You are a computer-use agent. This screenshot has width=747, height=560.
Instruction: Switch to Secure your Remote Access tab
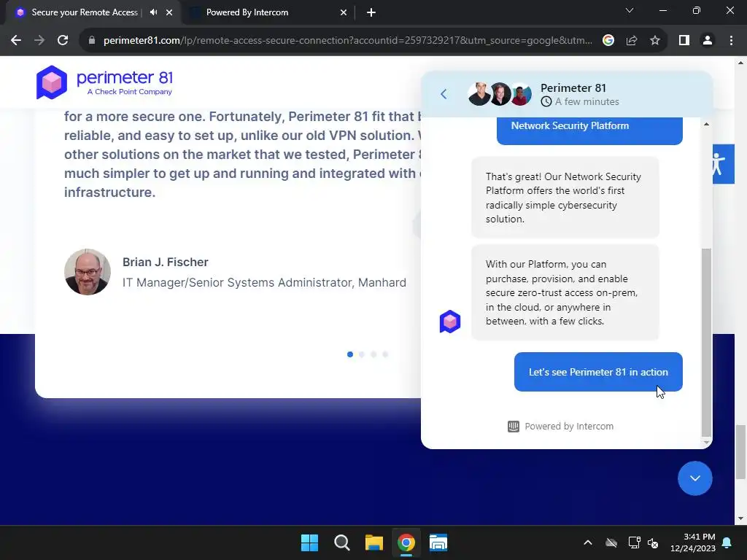[85, 12]
